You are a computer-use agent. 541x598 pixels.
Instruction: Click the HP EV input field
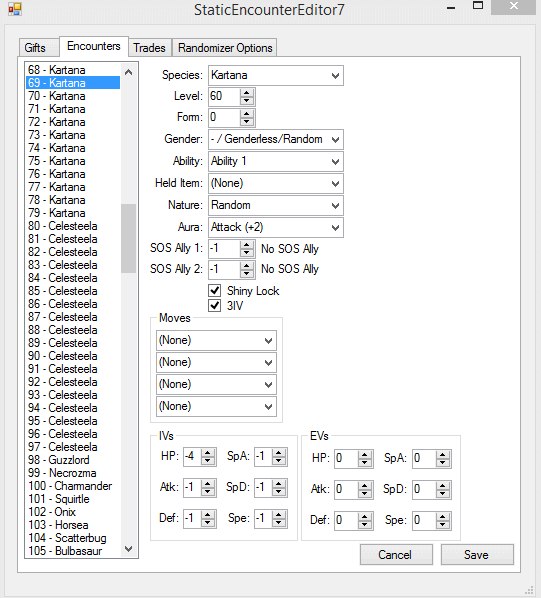347,459
